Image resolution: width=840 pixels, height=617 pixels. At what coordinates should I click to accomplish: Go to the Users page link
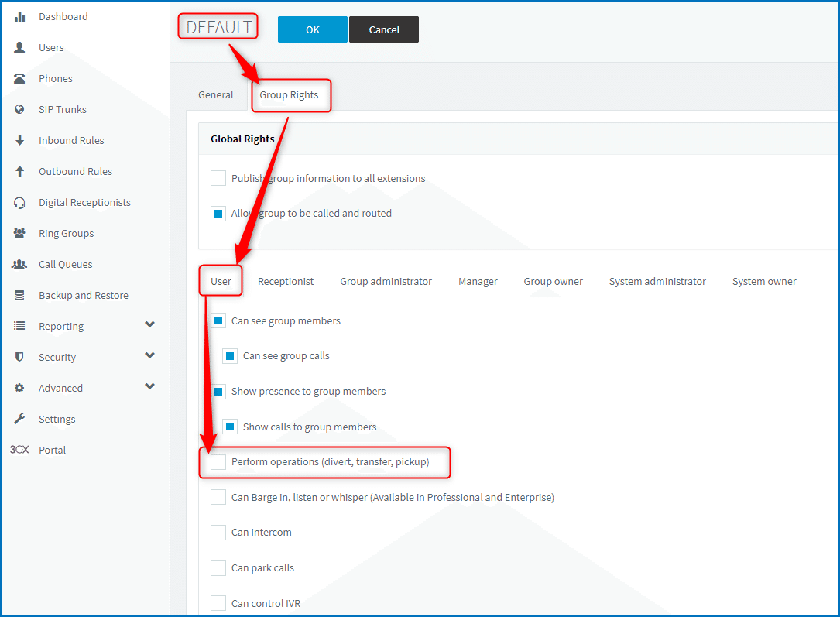(51, 48)
